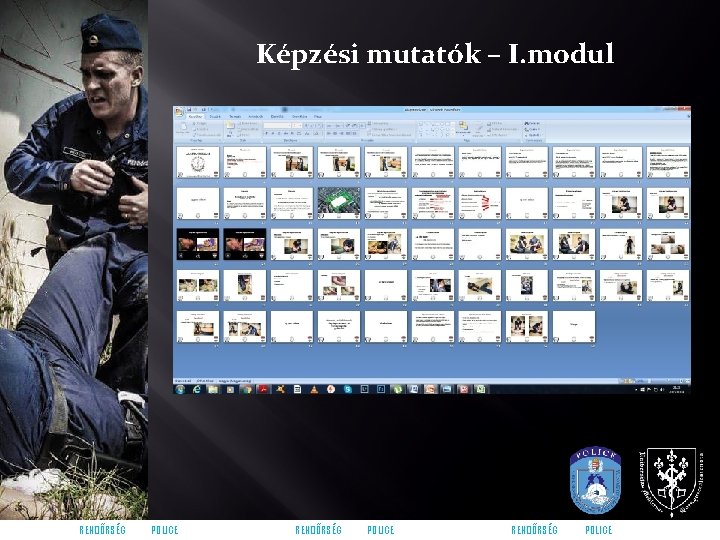720x540 pixels.
Task: Open the font name combo box
Action: pos(277,125)
